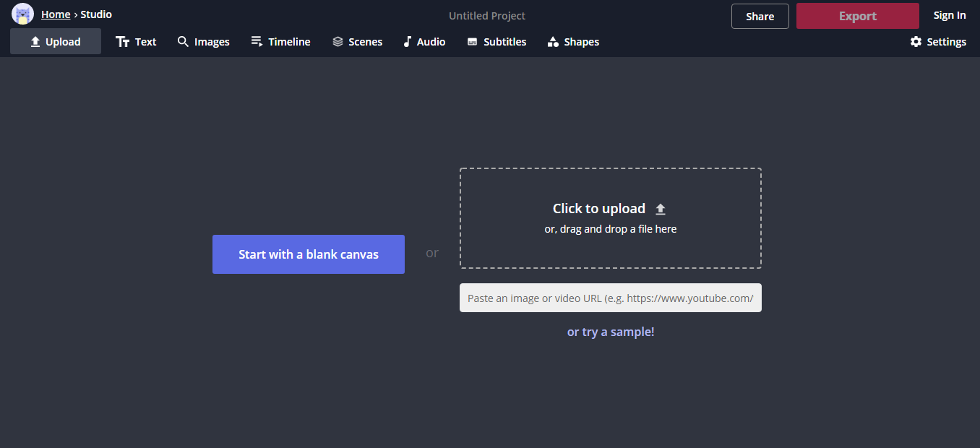
Task: Select the Untitled Project title
Action: click(x=487, y=16)
